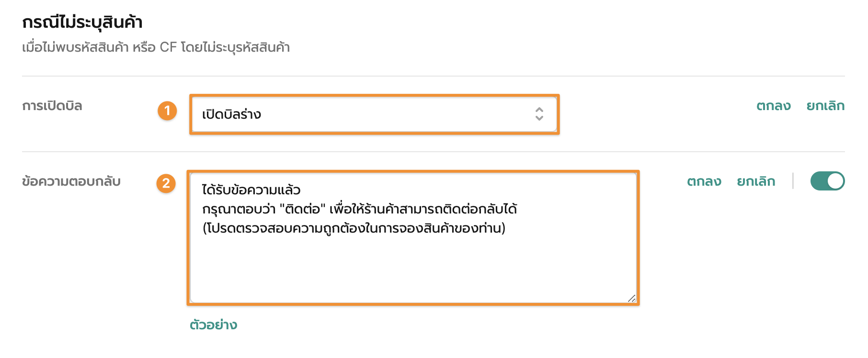Viewport: 868px width, 358px height.
Task: Click the up-down chevron arrows in bill dropdown
Action: point(539,114)
